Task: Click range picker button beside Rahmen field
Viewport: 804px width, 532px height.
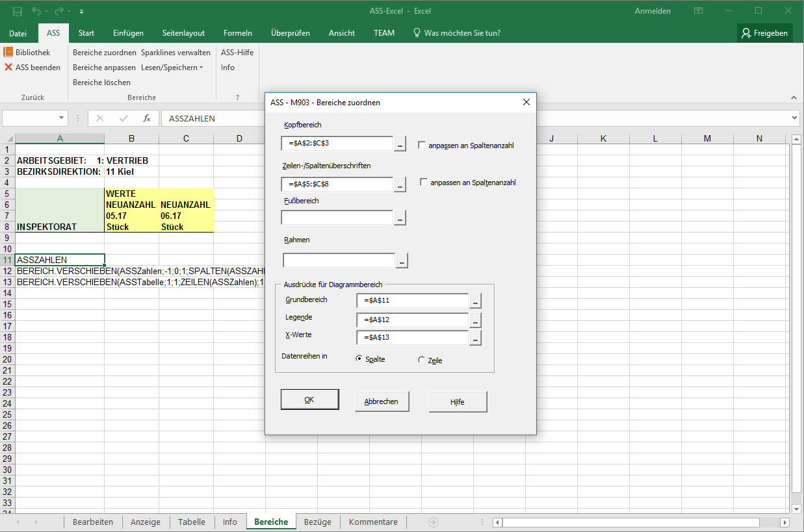Action: point(402,260)
